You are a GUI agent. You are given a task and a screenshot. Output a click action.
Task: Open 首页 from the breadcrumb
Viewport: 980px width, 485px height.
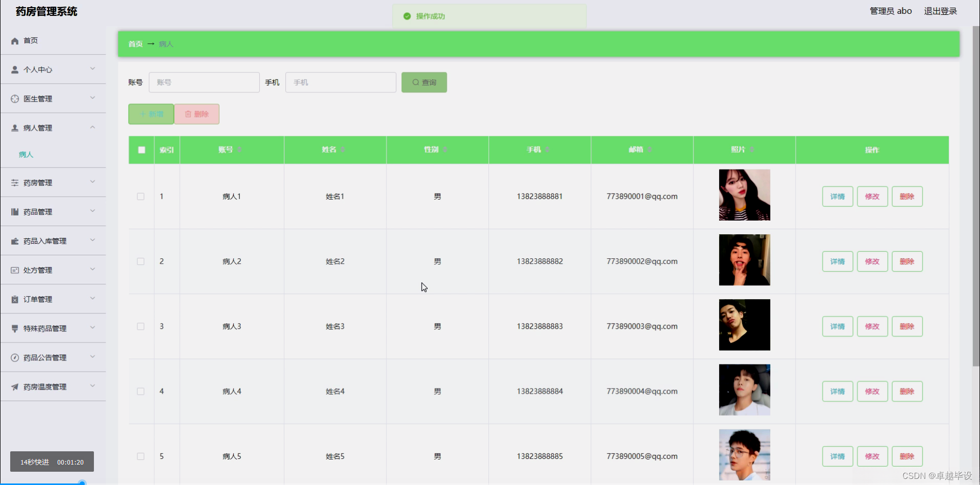(x=135, y=44)
